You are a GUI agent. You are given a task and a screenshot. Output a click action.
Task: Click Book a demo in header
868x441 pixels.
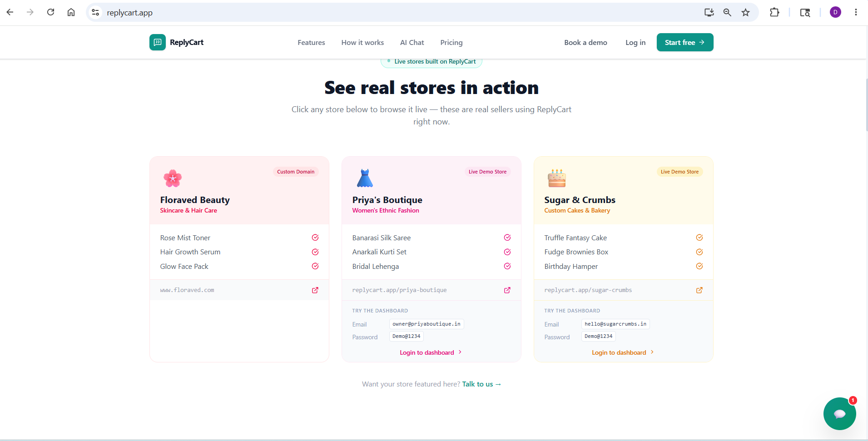coord(585,42)
